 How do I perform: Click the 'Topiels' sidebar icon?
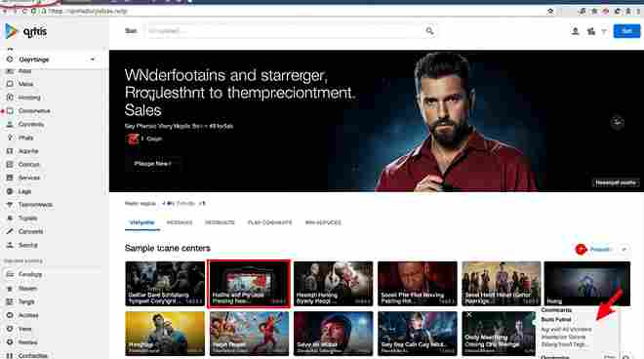click(x=10, y=219)
